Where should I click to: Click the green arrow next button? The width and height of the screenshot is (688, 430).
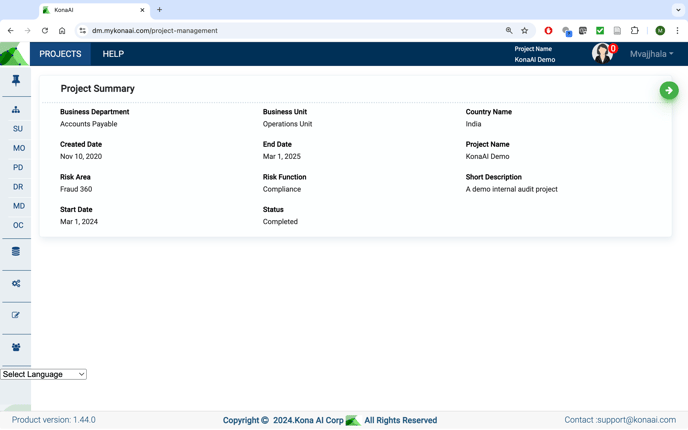(669, 91)
